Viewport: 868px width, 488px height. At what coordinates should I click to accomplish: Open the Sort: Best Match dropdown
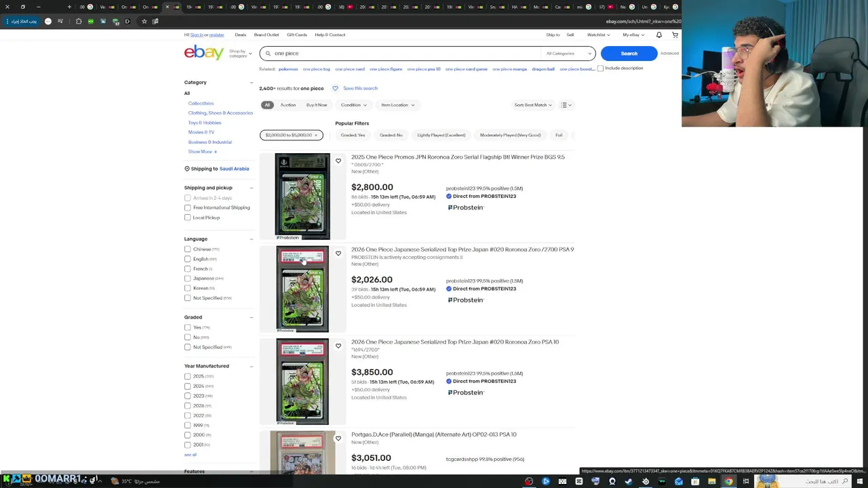[x=532, y=105]
